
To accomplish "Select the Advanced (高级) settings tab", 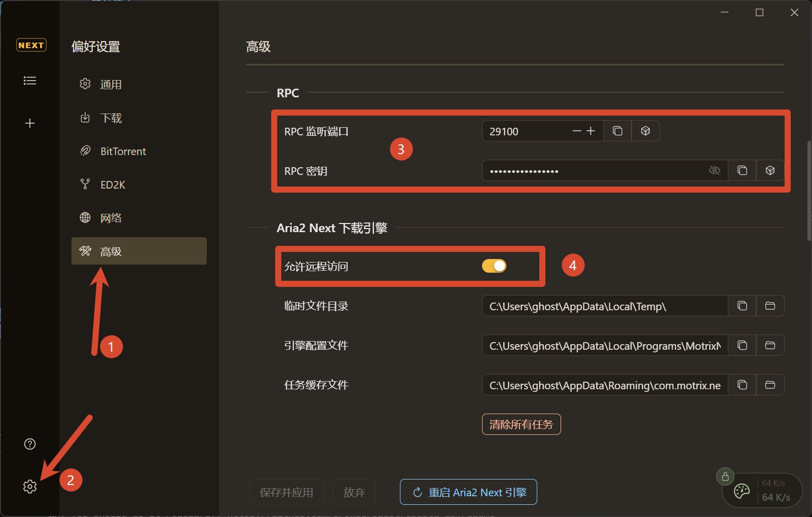I will [x=139, y=251].
